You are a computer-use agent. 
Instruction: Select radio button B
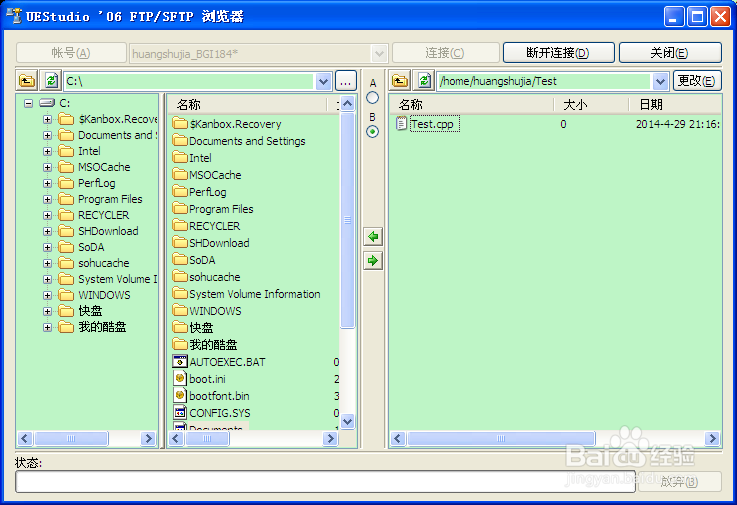coord(372,132)
